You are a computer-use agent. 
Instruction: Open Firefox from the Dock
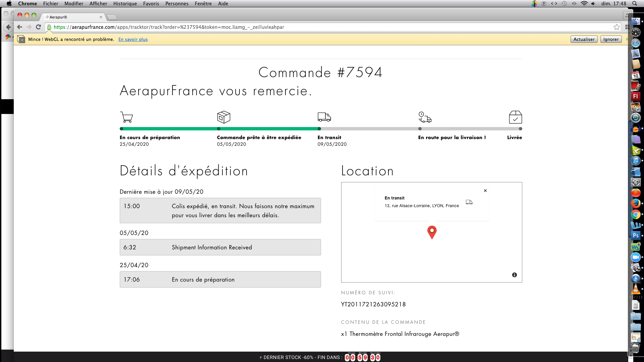pyautogui.click(x=636, y=203)
